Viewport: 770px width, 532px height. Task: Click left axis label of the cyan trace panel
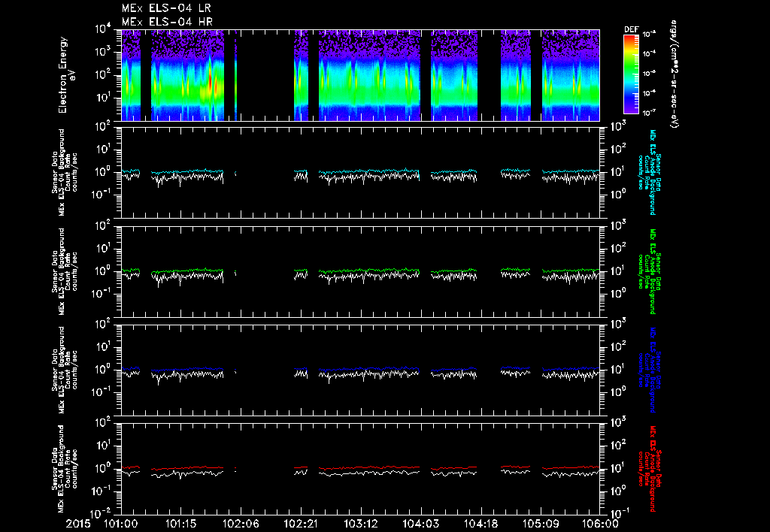(65, 172)
